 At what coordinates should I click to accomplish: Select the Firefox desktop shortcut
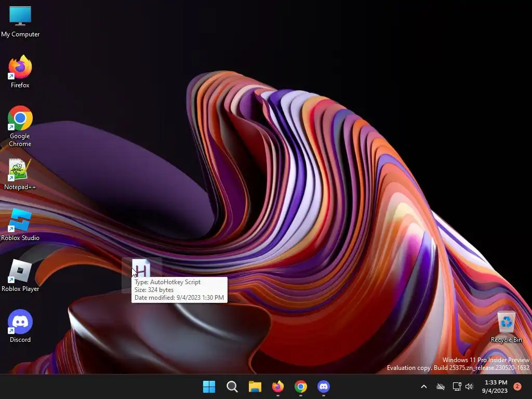tap(20, 72)
